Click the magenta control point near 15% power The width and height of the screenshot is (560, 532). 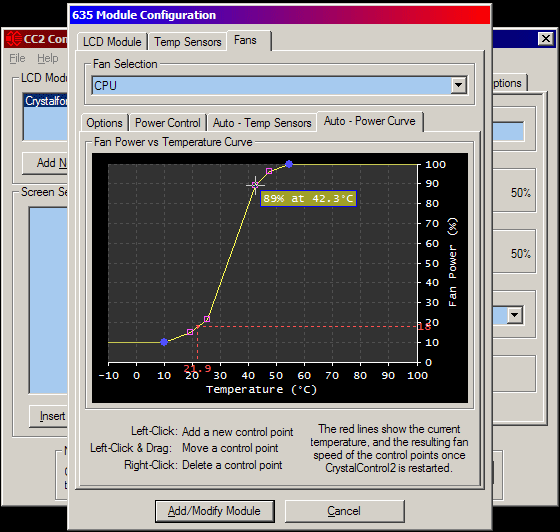pos(190,332)
